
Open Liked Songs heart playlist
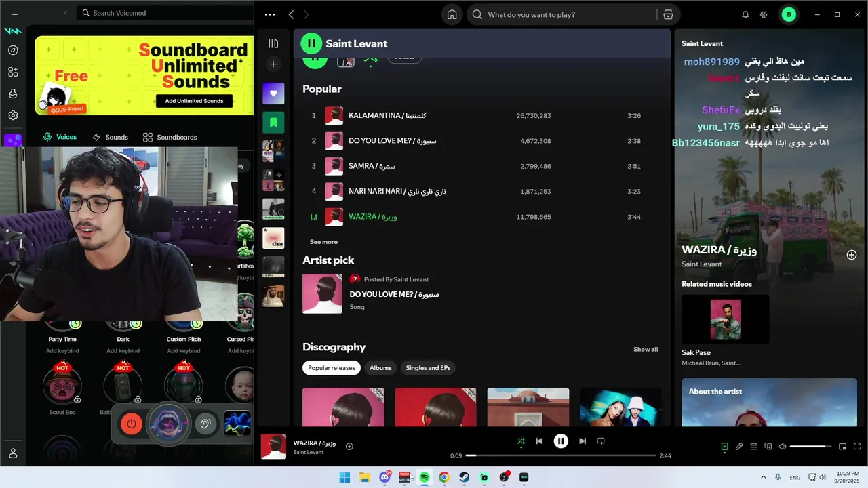pyautogui.click(x=273, y=94)
